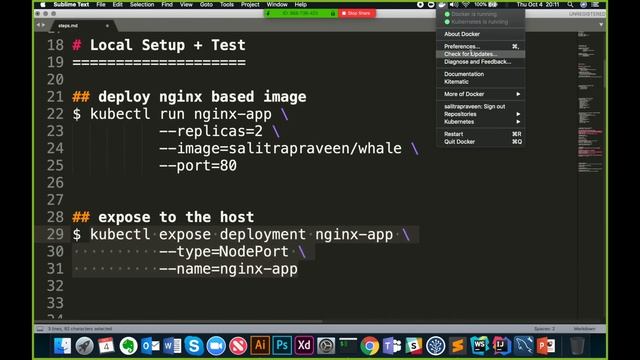Click '--port=80' on line 25
Viewport: 640px width, 360px height.
(x=198, y=165)
